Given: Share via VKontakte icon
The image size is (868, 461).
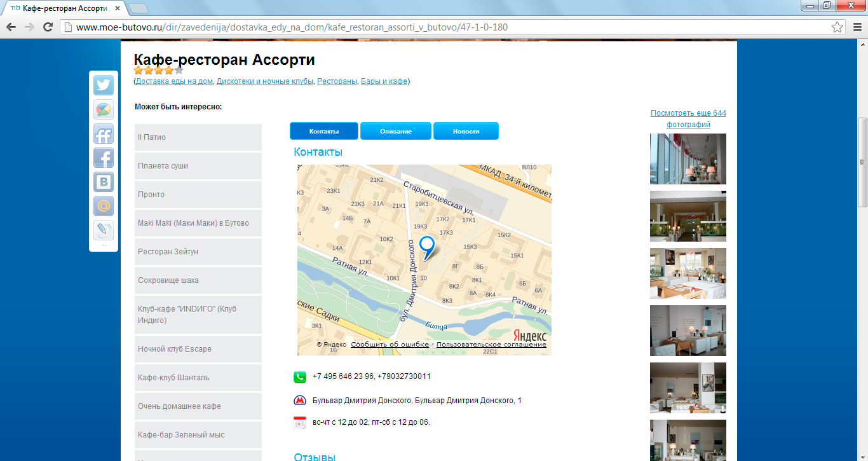Looking at the screenshot, I should [x=104, y=182].
